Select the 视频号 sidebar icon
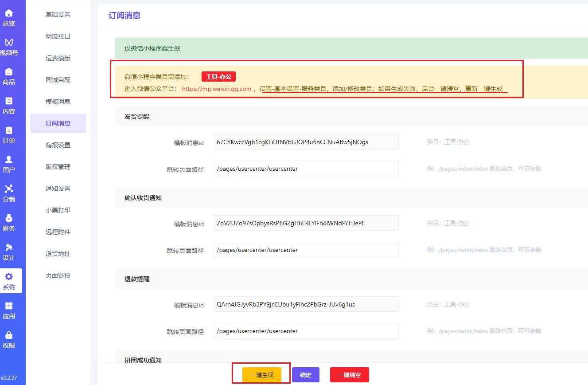Viewport: 588px width, 385px height. 10,46
